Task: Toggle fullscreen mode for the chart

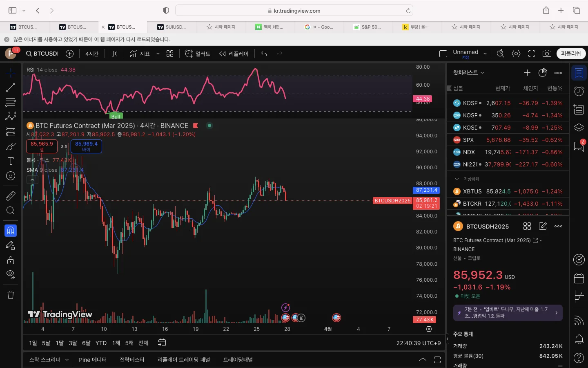Action: click(x=532, y=54)
